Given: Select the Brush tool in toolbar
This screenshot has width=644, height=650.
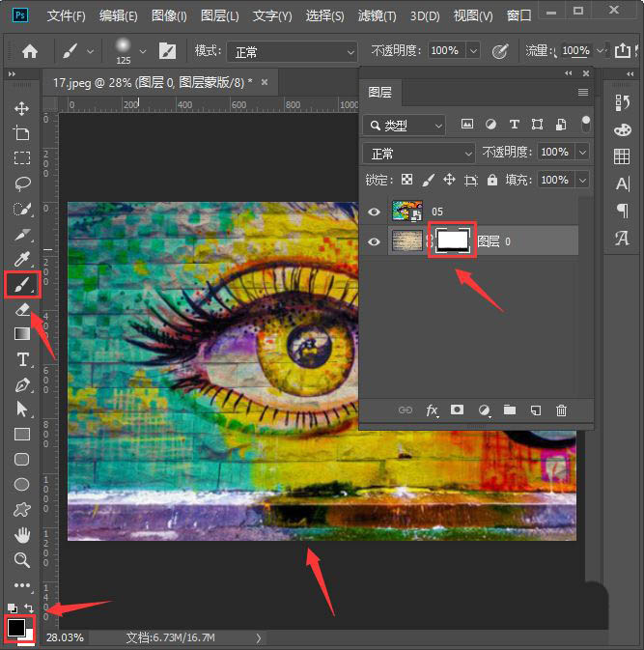Looking at the screenshot, I should point(22,284).
